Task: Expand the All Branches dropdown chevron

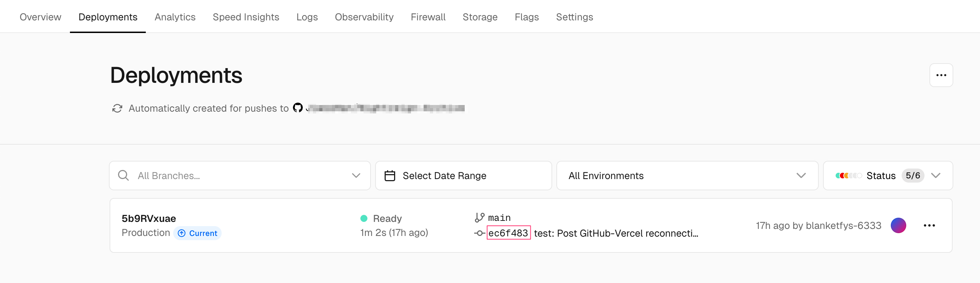Action: tap(356, 176)
